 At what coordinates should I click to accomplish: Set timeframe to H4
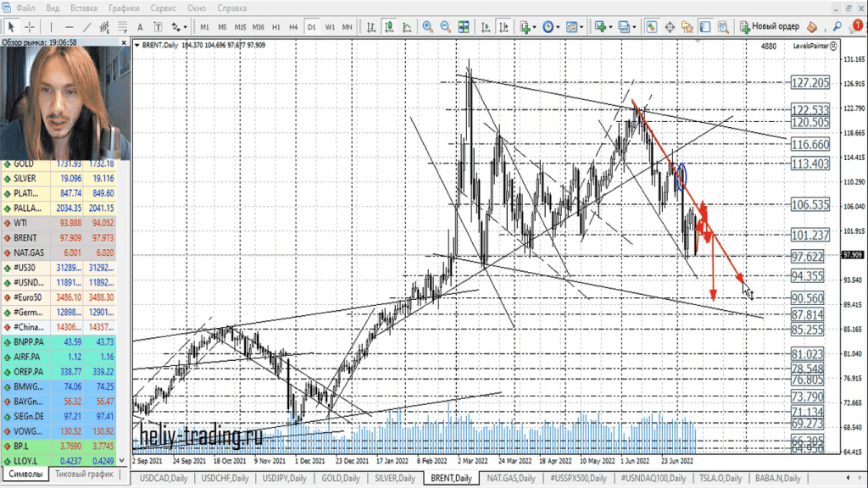pyautogui.click(x=293, y=27)
